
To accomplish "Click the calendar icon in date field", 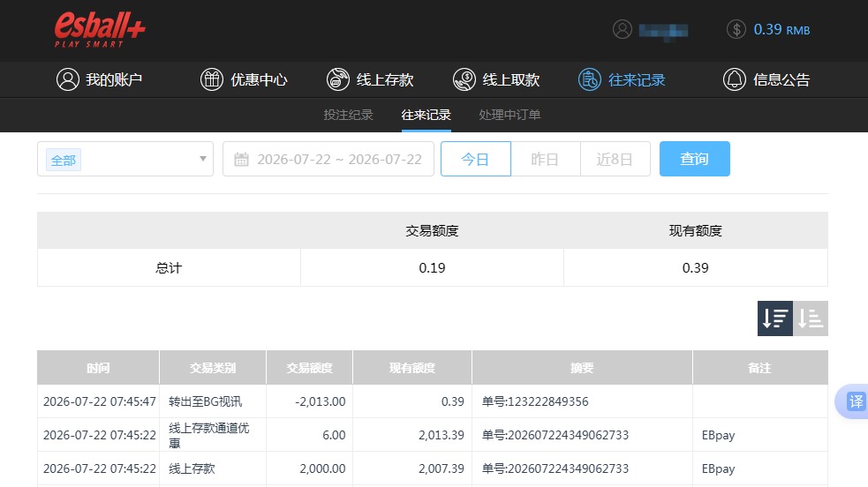I will click(x=241, y=159).
